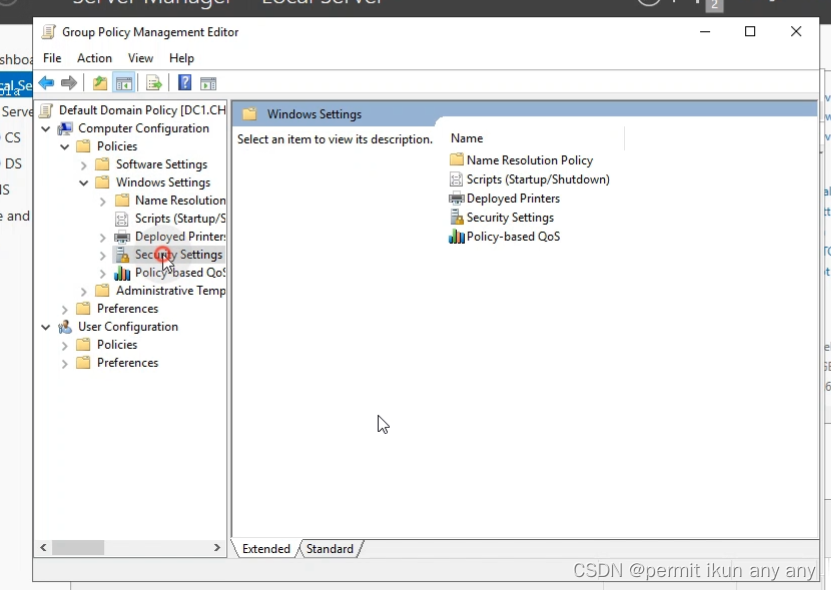Click the Up one level folder icon
The height and width of the screenshot is (590, 831).
click(x=100, y=83)
